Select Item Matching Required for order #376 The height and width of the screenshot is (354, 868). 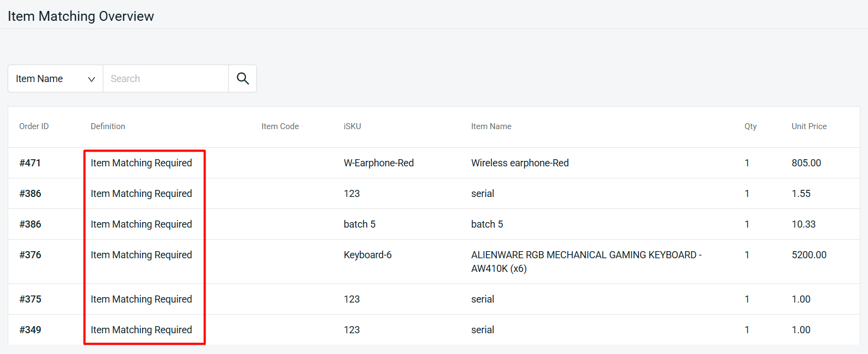point(141,255)
